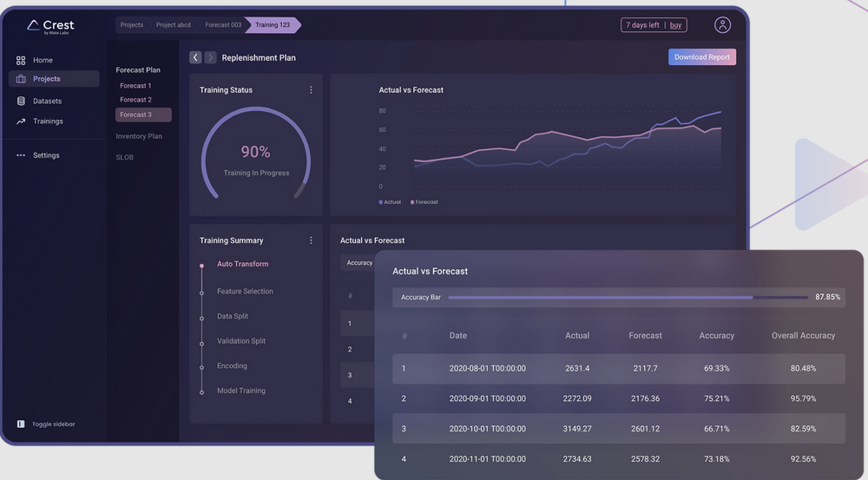Click the Crest logo
This screenshot has width=868, height=480.
[x=50, y=25]
